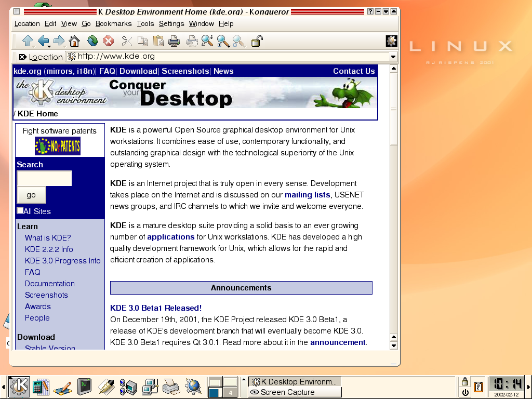
Task: Print the page with printer icon
Action: click(174, 41)
